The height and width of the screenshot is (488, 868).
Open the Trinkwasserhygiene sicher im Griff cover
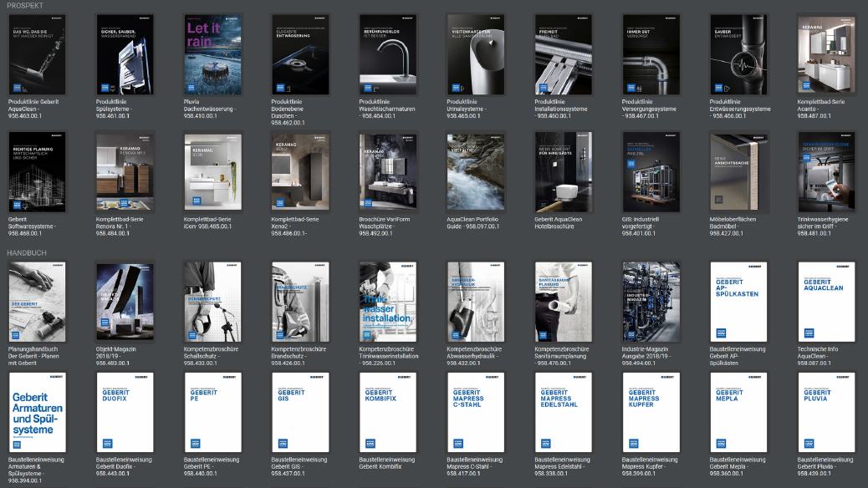point(826,172)
